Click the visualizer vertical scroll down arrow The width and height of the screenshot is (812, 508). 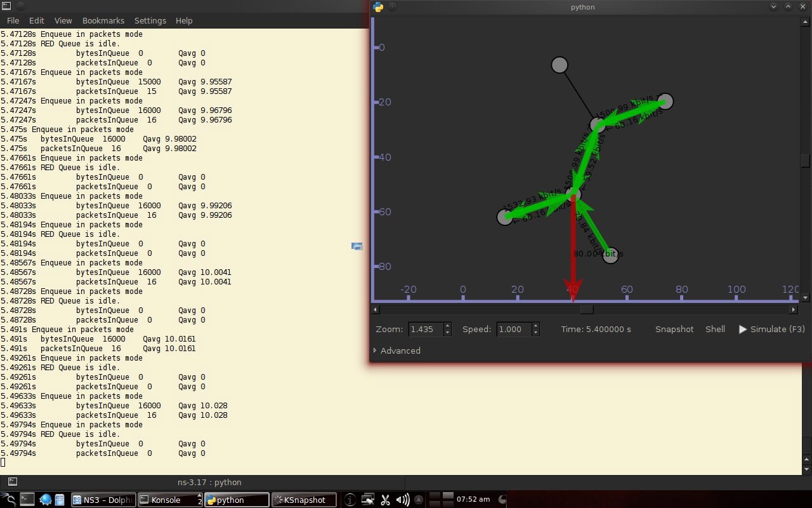click(x=806, y=297)
